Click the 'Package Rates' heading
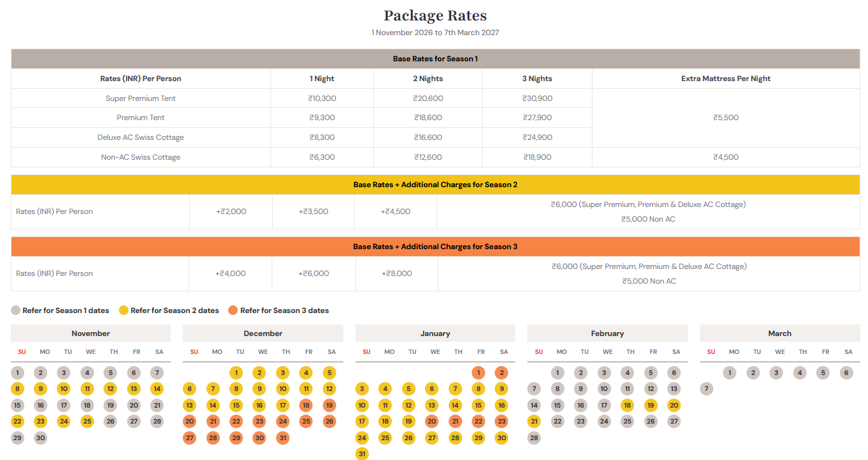 coord(435,15)
